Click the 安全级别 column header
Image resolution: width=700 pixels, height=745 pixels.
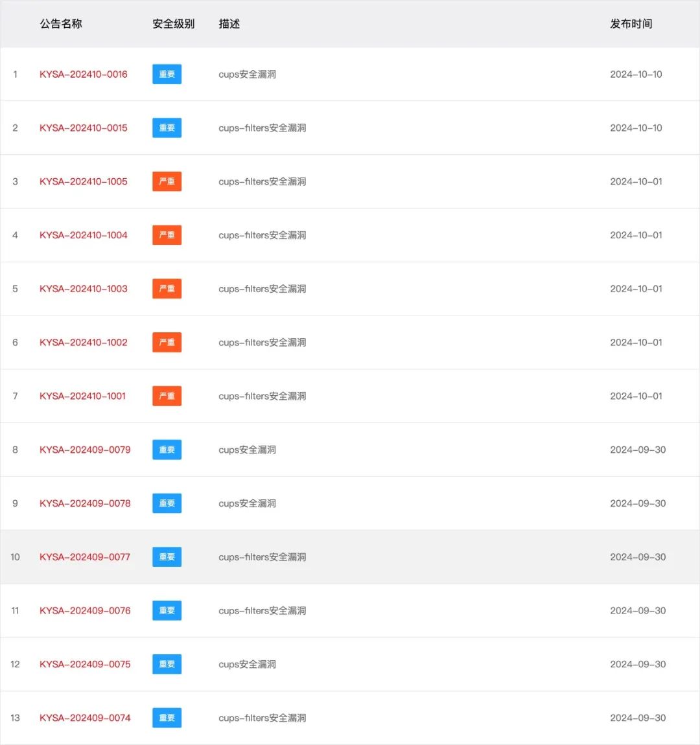[x=174, y=24]
